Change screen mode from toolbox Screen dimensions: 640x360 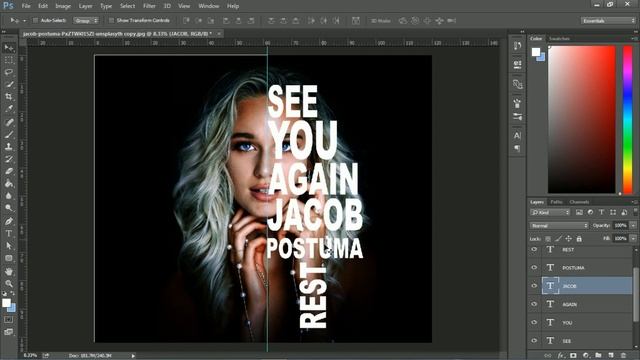(9, 332)
